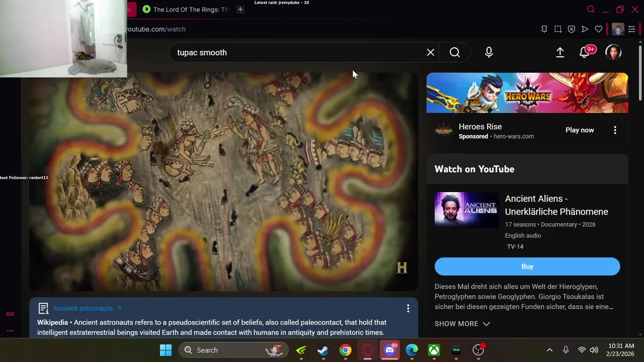644x362 pixels.
Task: Click the video player showing the codex artwork
Action: 223,182
